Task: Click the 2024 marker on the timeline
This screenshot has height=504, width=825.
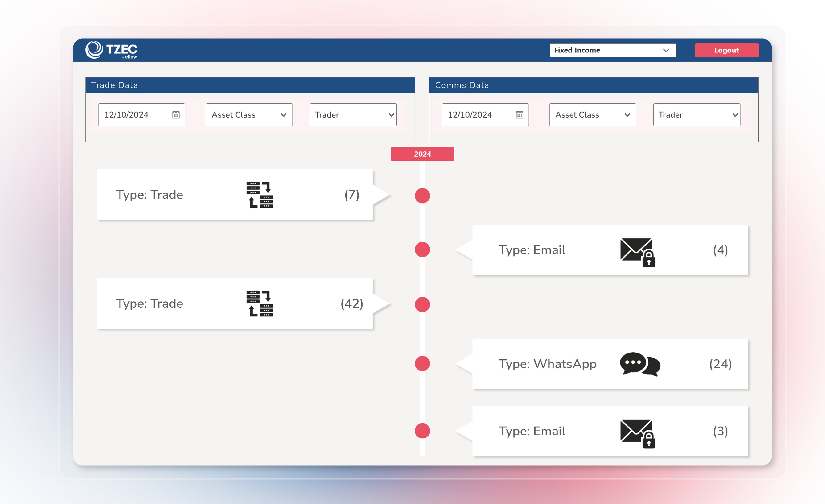Action: click(x=423, y=154)
